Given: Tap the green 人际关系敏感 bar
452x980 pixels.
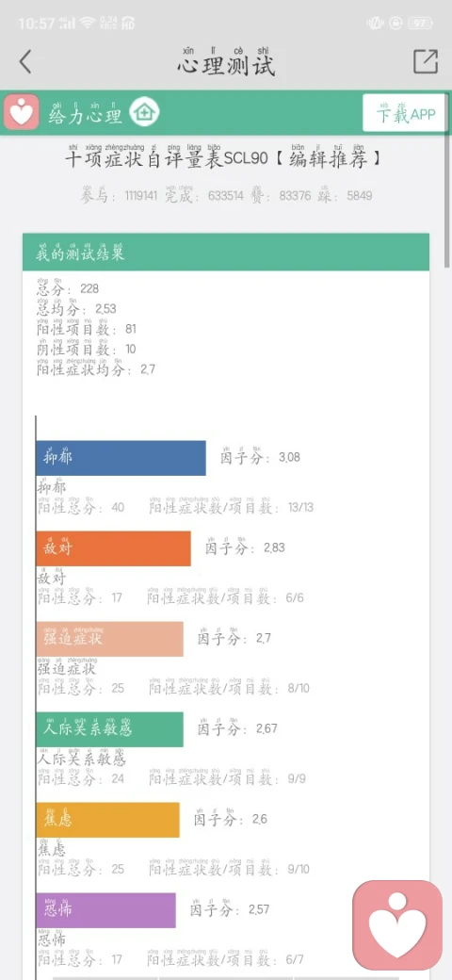Looking at the screenshot, I should tap(109, 729).
